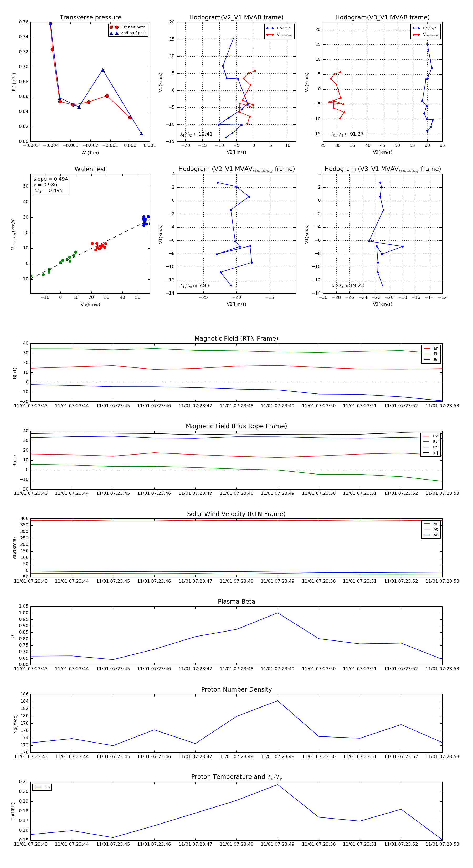
Task: Click 'Hodogram (V2_V1 MVAV remaining frame)' title
Action: (236, 169)
